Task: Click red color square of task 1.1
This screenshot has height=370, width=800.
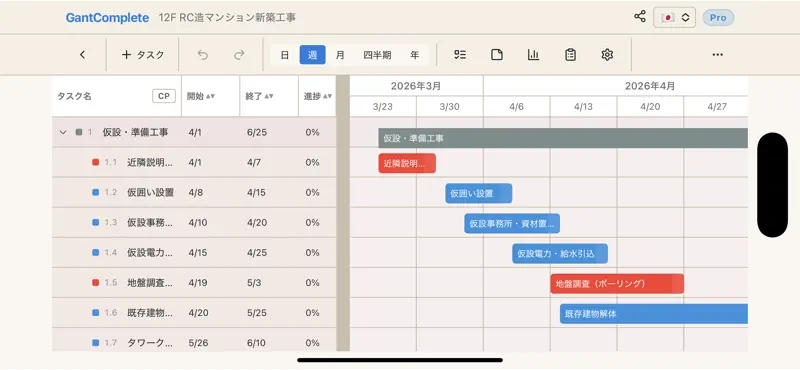Action: coord(95,162)
